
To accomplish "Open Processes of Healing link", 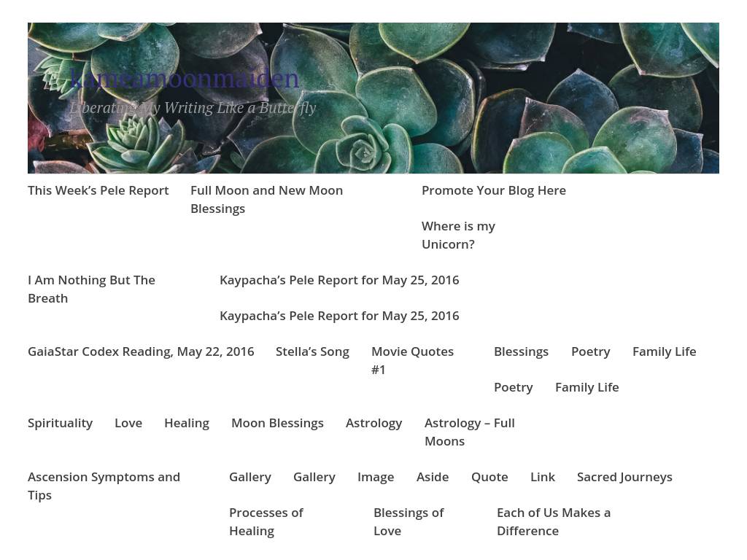I will pos(266,521).
